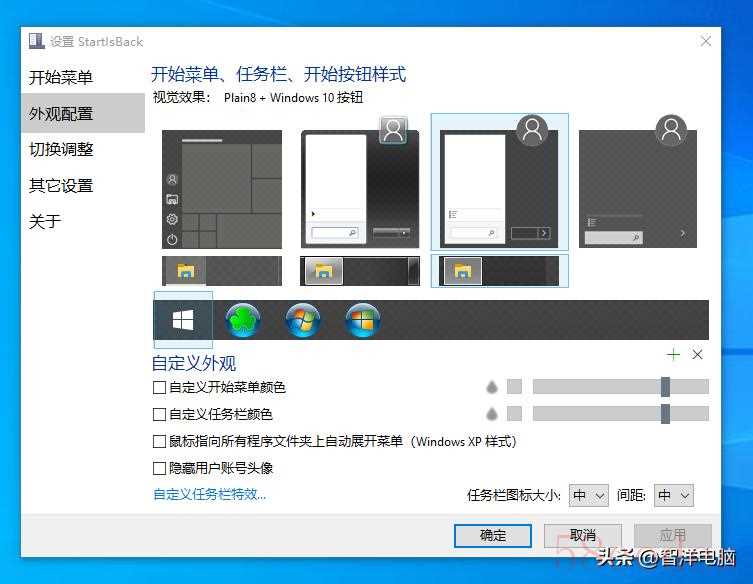Image resolution: width=753 pixels, height=584 pixels.
Task: Open the 开始菜单 settings page
Action: coord(83,77)
